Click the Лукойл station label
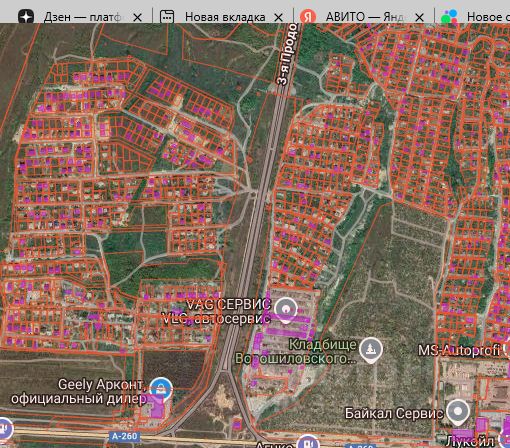This screenshot has width=510, height=448. point(469,441)
